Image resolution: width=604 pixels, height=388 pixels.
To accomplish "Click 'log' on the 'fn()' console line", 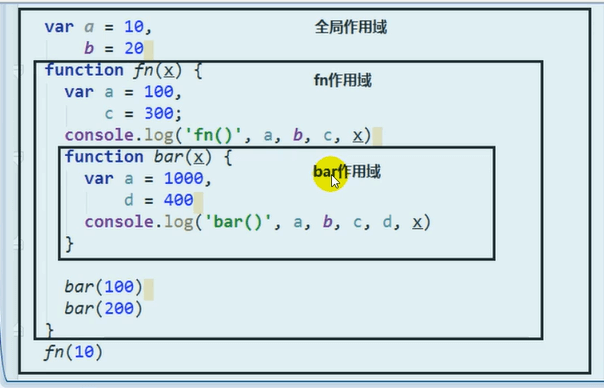I will (x=159, y=136).
